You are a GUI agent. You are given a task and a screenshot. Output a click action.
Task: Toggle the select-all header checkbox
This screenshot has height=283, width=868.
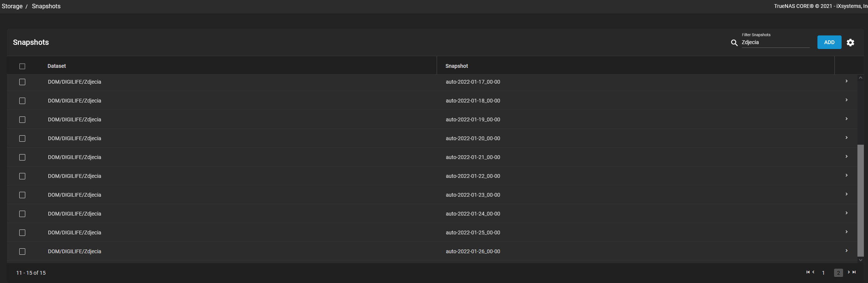(22, 66)
